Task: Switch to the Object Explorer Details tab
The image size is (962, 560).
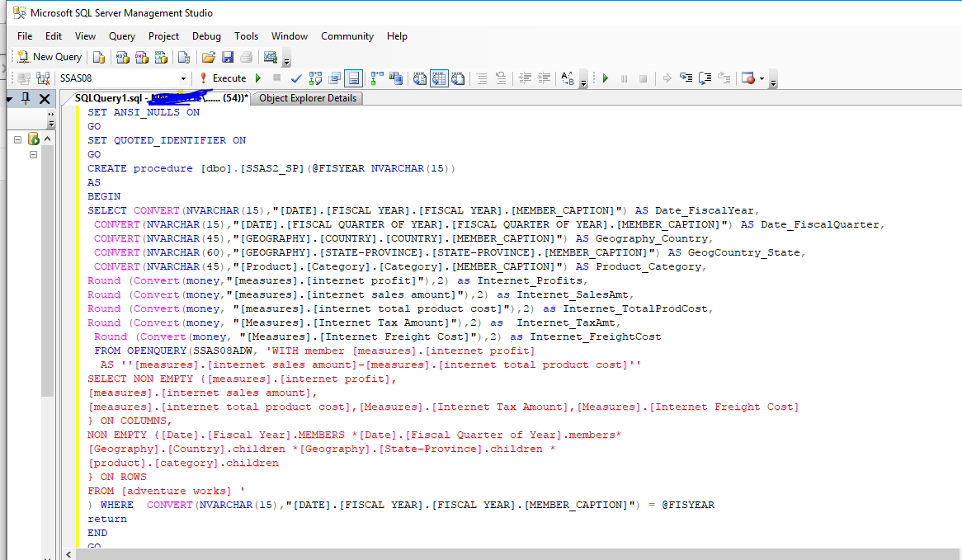Action: tap(307, 97)
